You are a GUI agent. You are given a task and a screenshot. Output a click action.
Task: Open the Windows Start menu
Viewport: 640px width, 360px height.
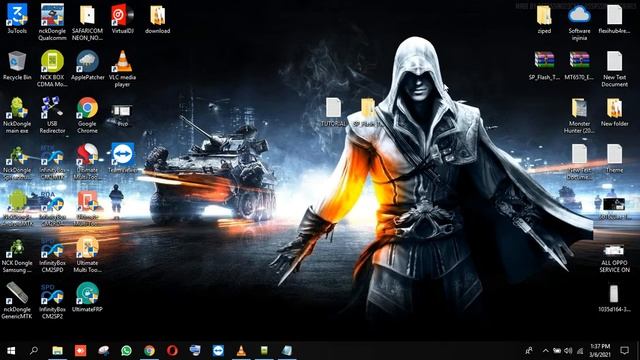11,351
